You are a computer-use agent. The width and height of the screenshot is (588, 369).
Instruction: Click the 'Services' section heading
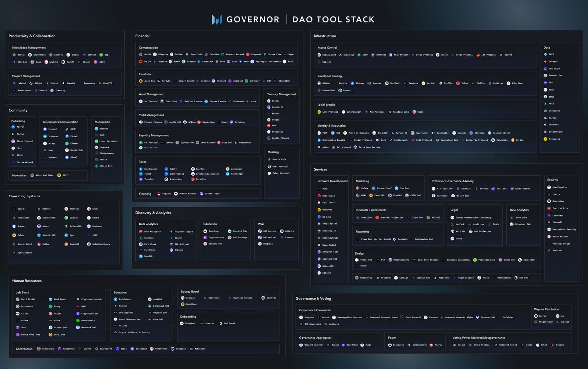(x=321, y=169)
